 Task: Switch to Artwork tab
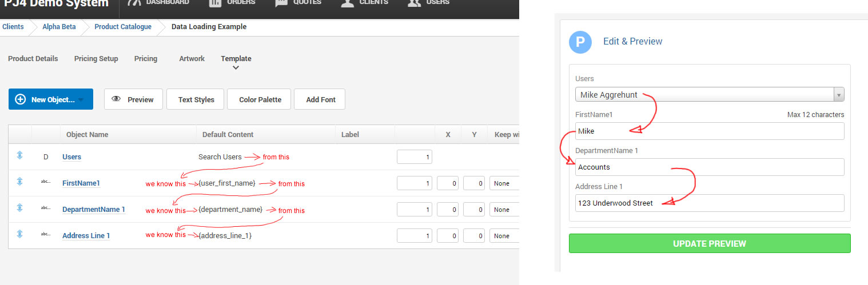click(x=192, y=59)
